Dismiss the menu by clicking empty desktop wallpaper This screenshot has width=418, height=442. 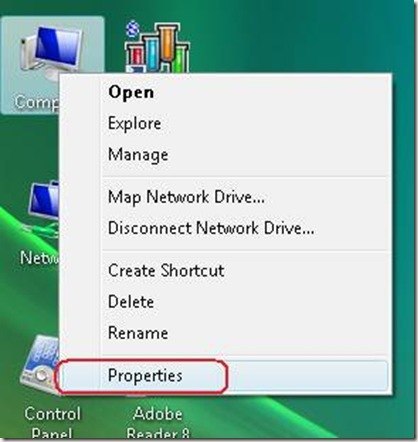pyautogui.click(x=300, y=37)
